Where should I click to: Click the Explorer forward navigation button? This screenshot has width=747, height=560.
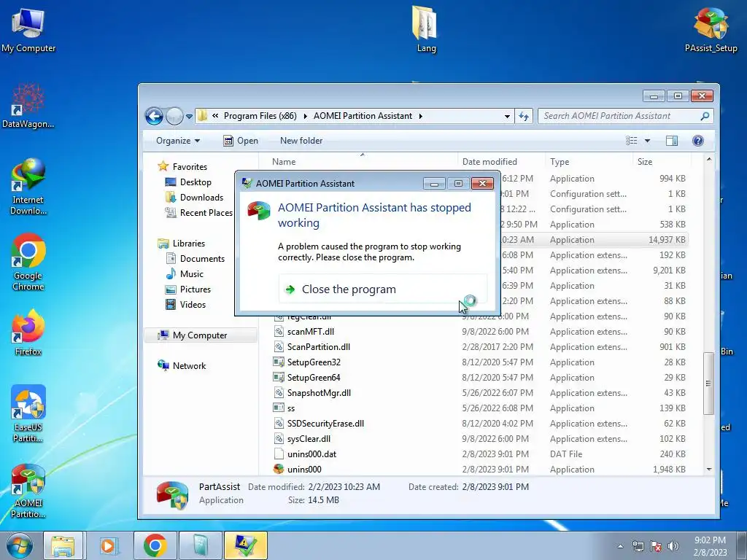[x=174, y=116]
